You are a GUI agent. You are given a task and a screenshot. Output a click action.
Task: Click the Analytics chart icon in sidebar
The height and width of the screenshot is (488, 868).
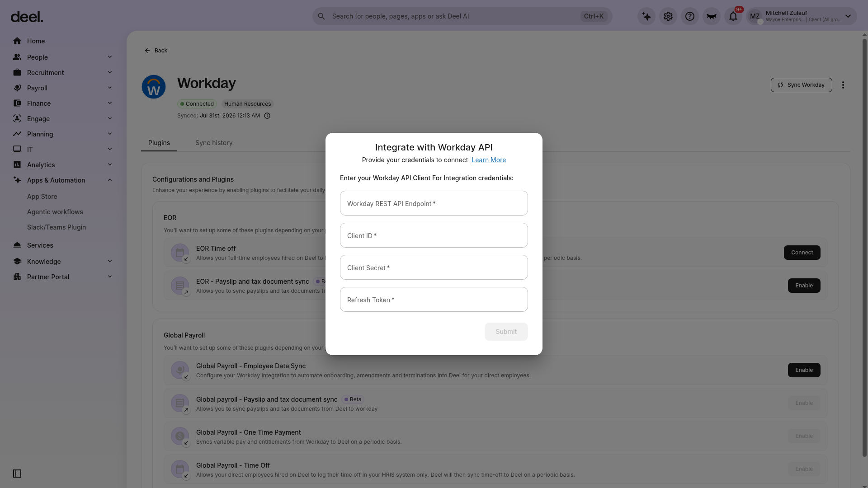tap(17, 165)
